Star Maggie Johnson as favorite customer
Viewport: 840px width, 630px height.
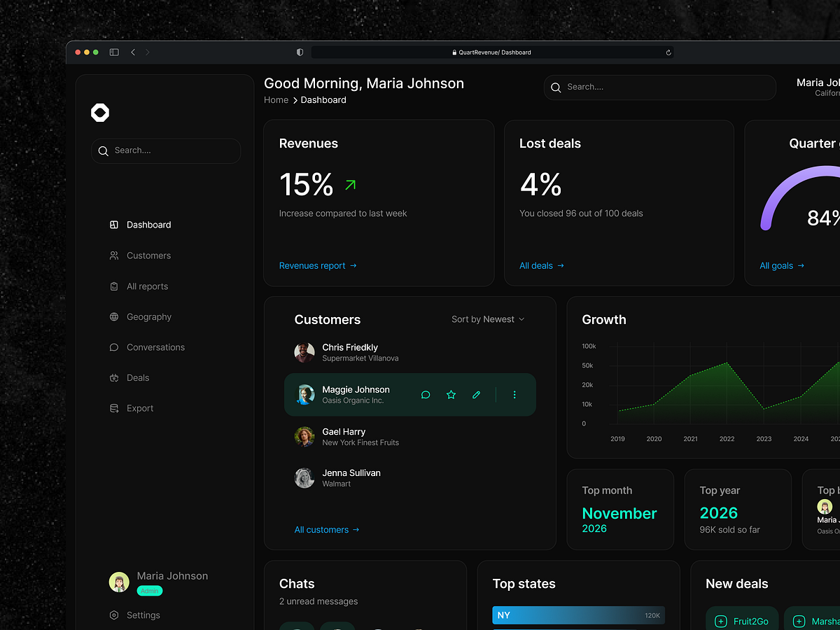click(451, 394)
